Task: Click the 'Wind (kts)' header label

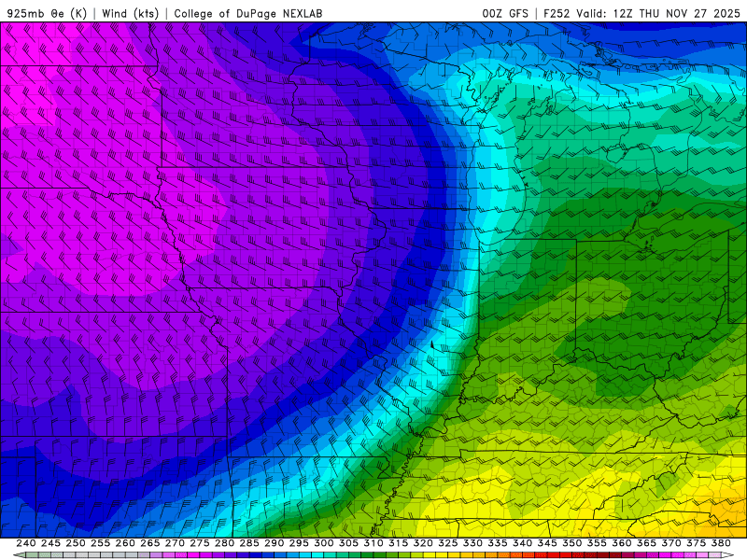Action: click(131, 13)
